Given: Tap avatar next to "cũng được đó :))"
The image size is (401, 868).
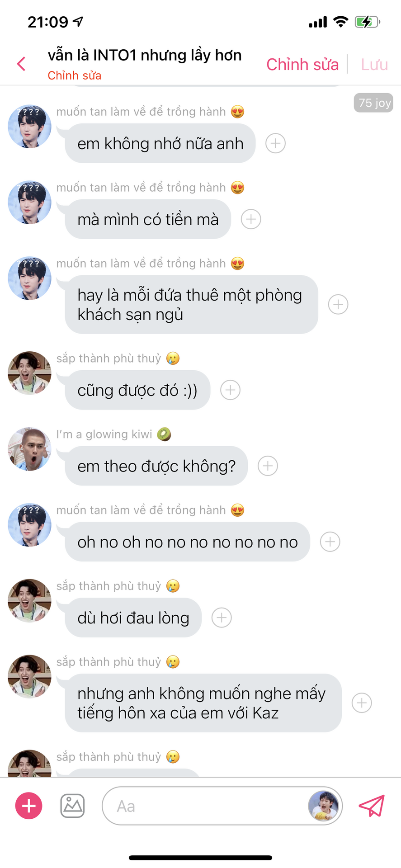Looking at the screenshot, I should [x=29, y=373].
